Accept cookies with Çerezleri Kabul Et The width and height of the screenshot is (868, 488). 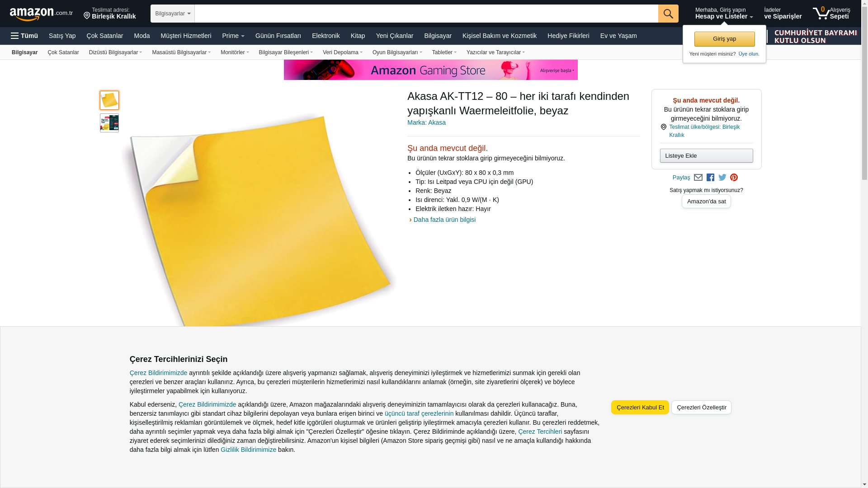point(640,408)
